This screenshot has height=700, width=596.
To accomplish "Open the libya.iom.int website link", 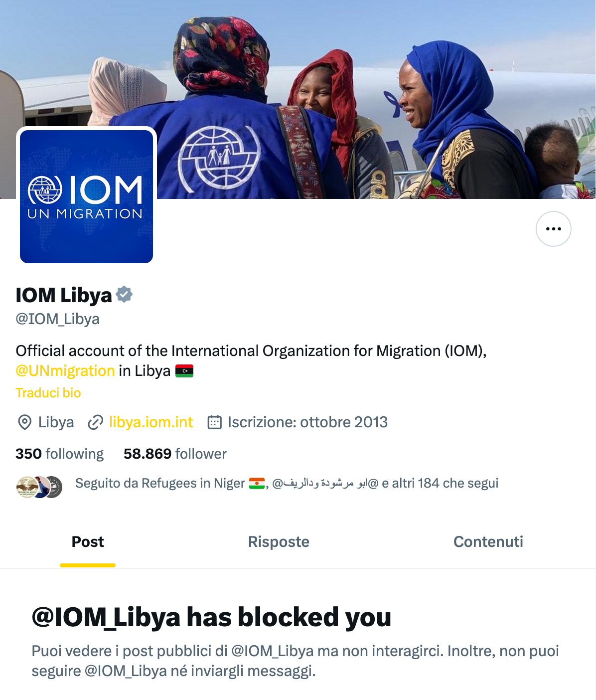I will [x=151, y=422].
